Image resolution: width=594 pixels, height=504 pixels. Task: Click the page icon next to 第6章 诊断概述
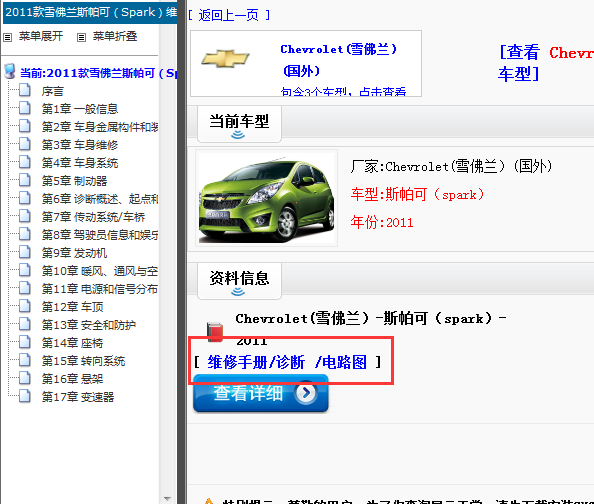pyautogui.click(x=25, y=198)
